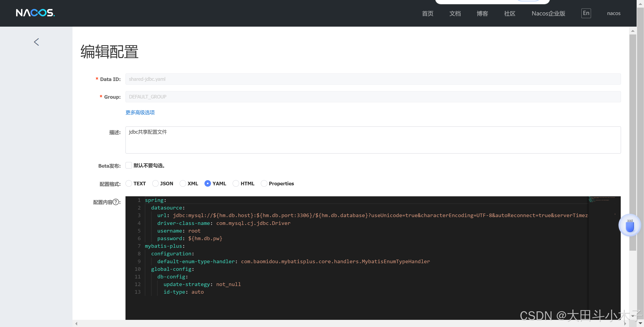
Task: Open the nacos user menu
Action: point(614,13)
